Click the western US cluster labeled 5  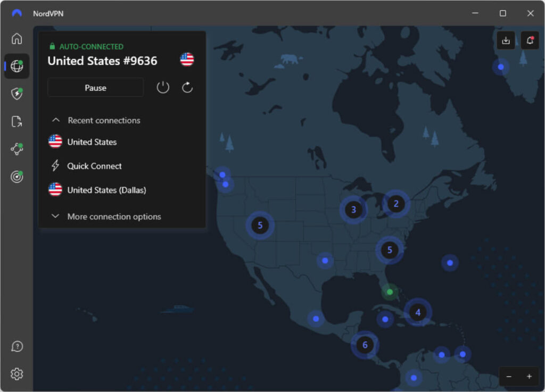(260, 226)
